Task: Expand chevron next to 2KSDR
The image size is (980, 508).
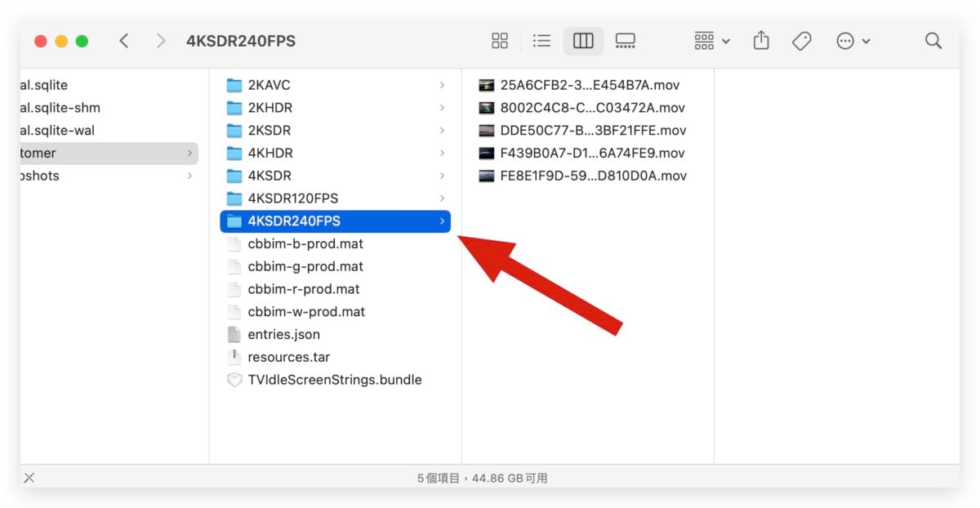Action: pos(442,131)
